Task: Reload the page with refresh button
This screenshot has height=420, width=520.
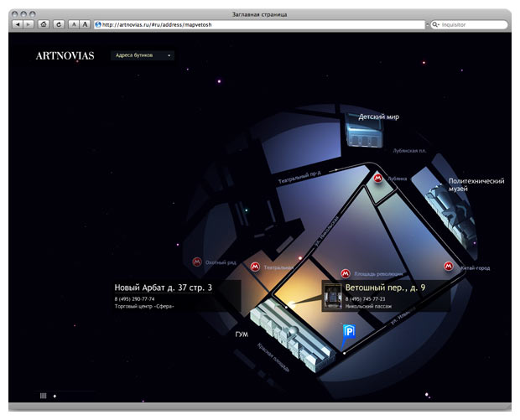Action: (59, 25)
